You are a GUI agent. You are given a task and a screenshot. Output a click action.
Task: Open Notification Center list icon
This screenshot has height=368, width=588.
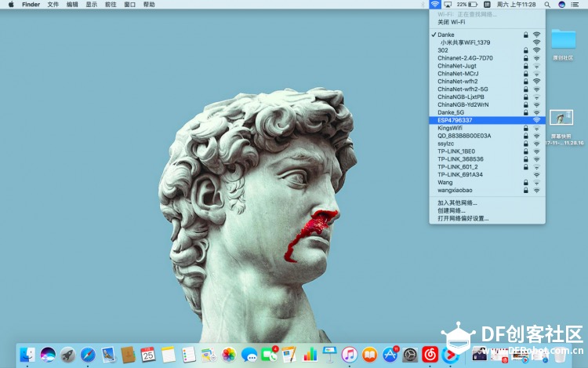[575, 5]
